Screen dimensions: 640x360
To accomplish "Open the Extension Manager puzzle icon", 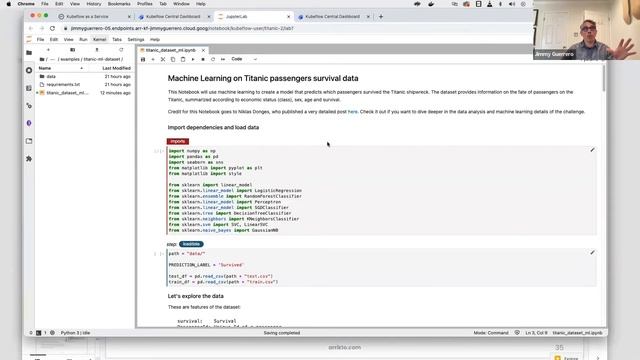I will click(29, 159).
